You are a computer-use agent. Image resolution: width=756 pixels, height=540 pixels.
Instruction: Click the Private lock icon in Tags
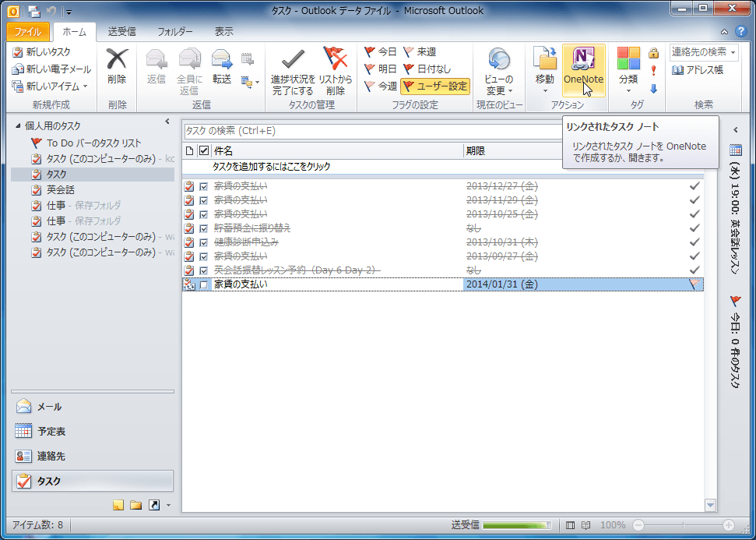pyautogui.click(x=653, y=53)
